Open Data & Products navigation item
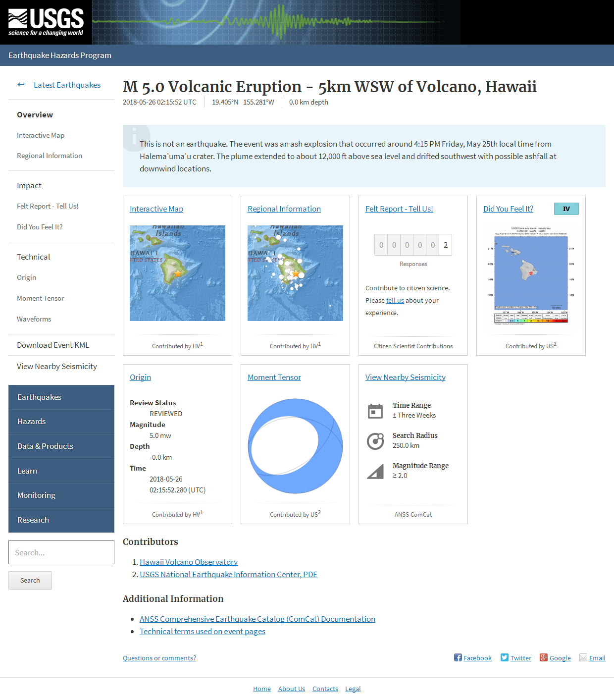Image resolution: width=614 pixels, height=700 pixels. click(x=61, y=446)
